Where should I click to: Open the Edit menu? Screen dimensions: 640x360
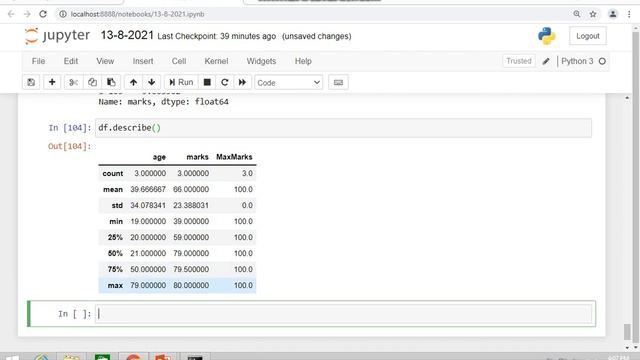(71, 61)
